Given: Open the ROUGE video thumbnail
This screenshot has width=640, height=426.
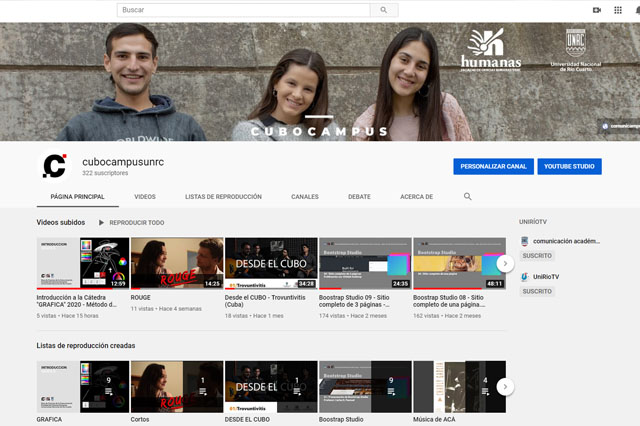Looking at the screenshot, I should [176, 263].
